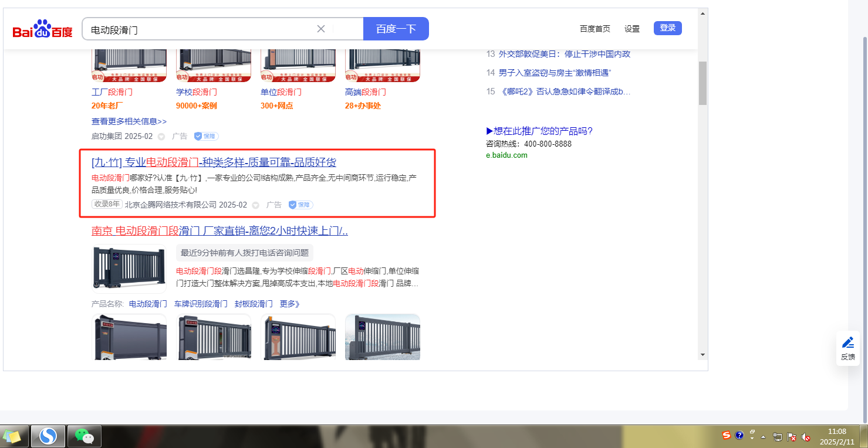Click the 20年老厂 caption
The height and width of the screenshot is (448, 868).
[x=107, y=106]
